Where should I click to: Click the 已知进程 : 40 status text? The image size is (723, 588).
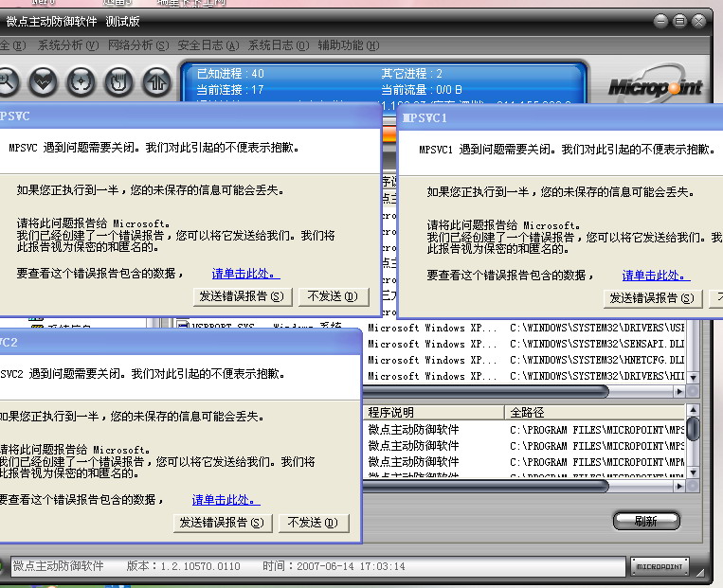click(x=230, y=73)
